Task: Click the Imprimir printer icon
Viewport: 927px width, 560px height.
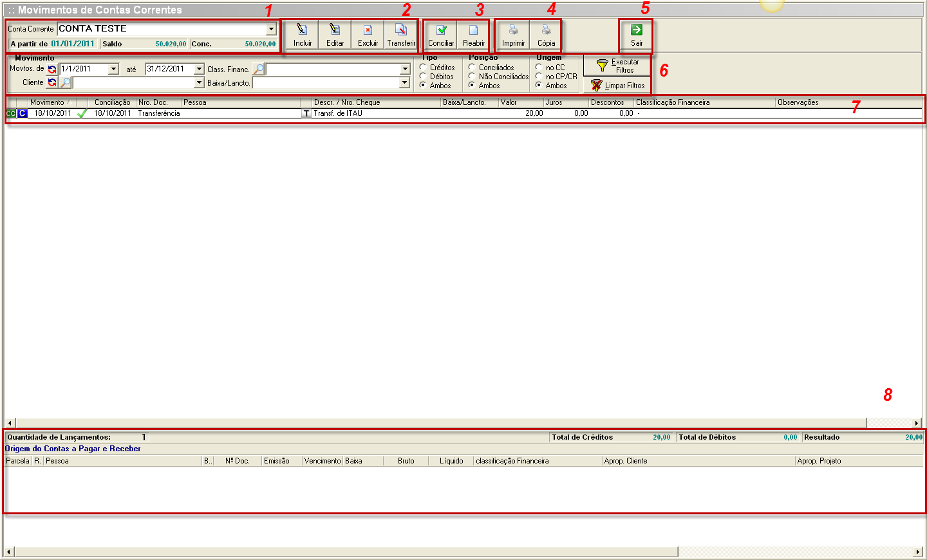Action: pyautogui.click(x=514, y=30)
